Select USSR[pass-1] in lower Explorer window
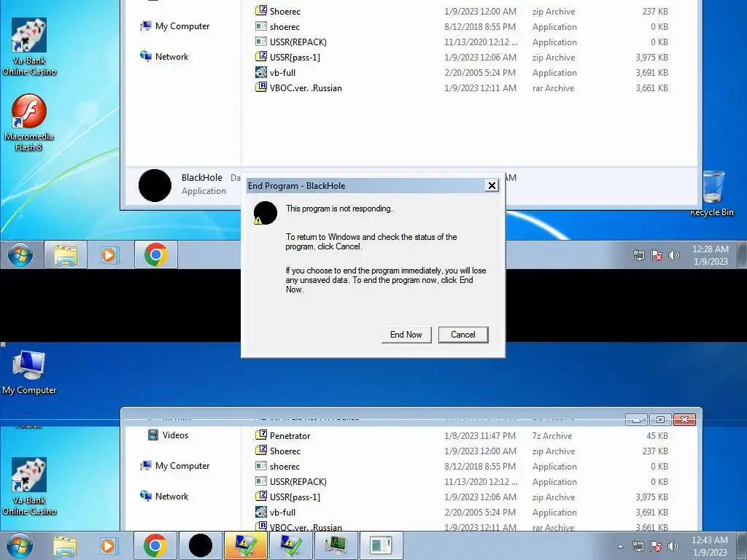 click(x=462, y=497)
